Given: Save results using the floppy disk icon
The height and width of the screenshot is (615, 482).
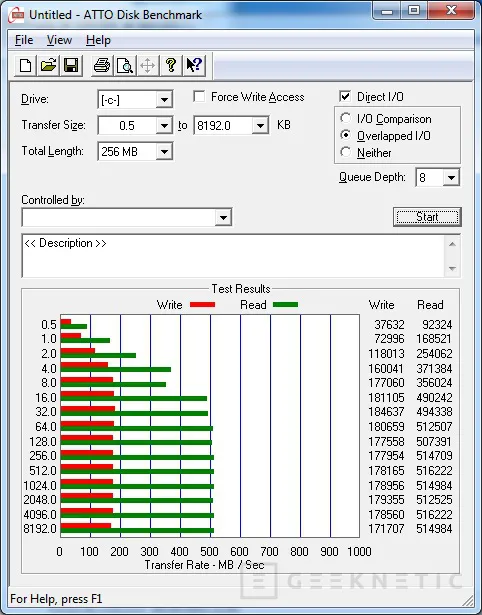Looking at the screenshot, I should (x=71, y=65).
